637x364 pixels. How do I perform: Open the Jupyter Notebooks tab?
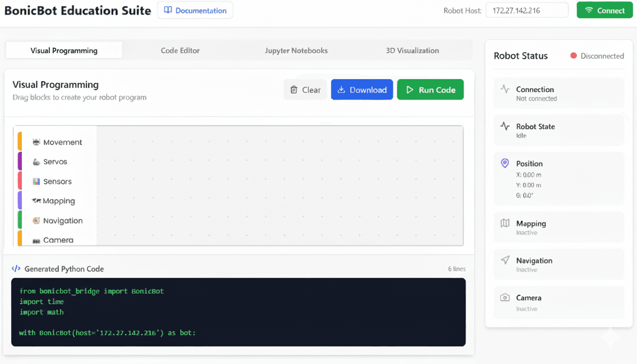296,50
